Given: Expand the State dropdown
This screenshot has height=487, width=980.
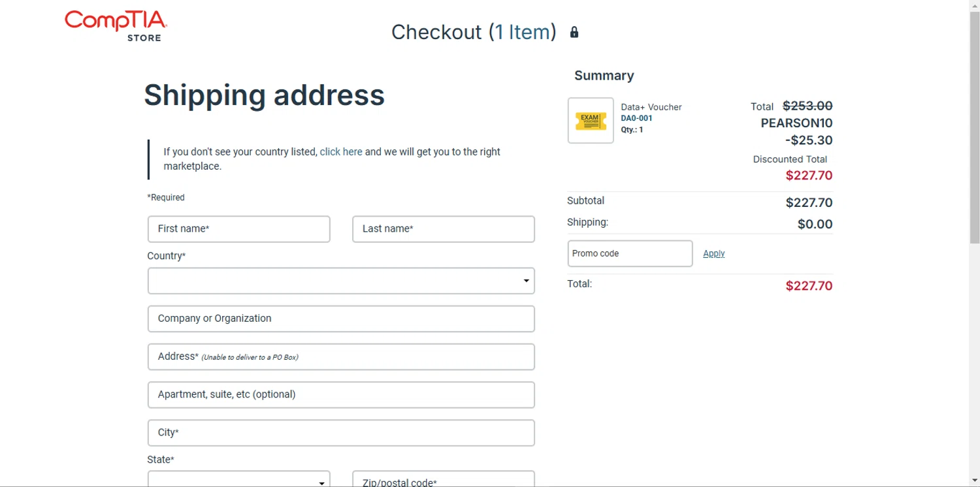Looking at the screenshot, I should click(x=239, y=480).
